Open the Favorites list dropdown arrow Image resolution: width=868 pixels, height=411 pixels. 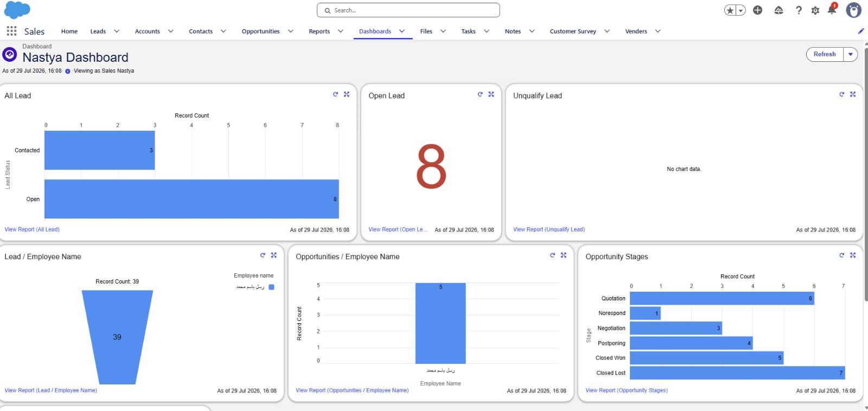click(x=741, y=10)
